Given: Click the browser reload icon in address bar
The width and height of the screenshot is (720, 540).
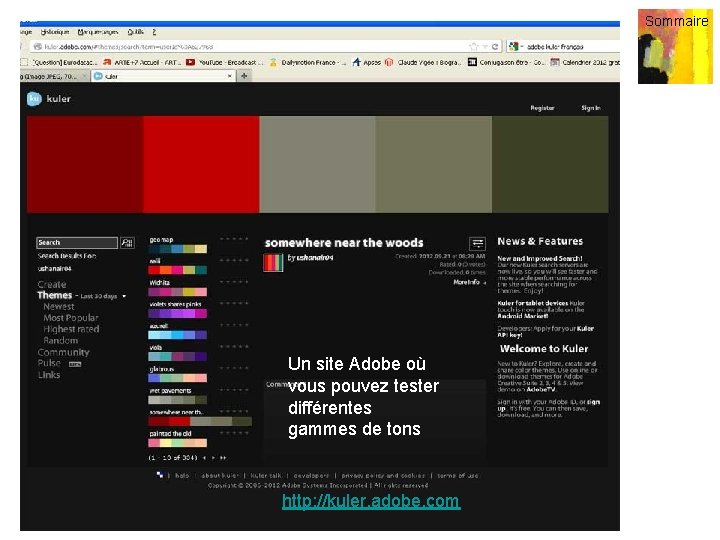Looking at the screenshot, I should click(495, 46).
